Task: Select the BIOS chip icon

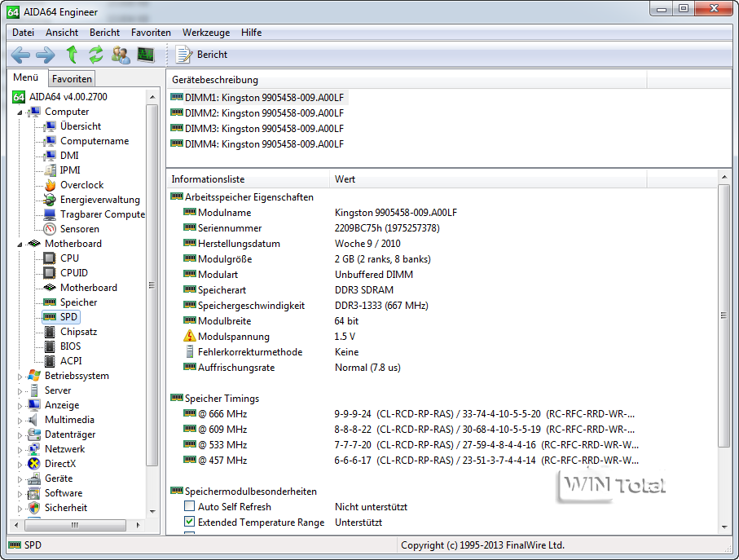Action: [50, 346]
